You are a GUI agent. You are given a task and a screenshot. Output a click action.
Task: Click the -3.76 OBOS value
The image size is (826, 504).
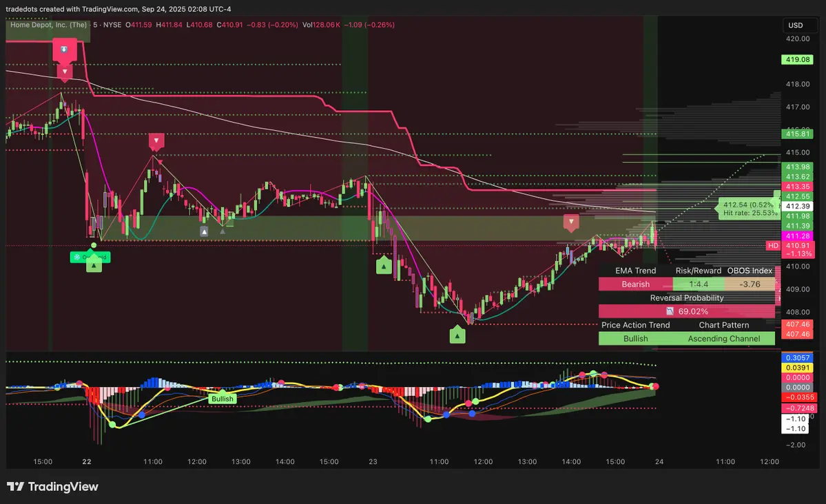(x=750, y=284)
